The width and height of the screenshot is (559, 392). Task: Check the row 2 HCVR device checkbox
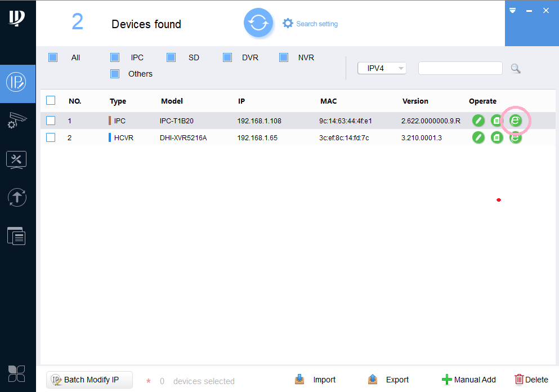pos(51,137)
